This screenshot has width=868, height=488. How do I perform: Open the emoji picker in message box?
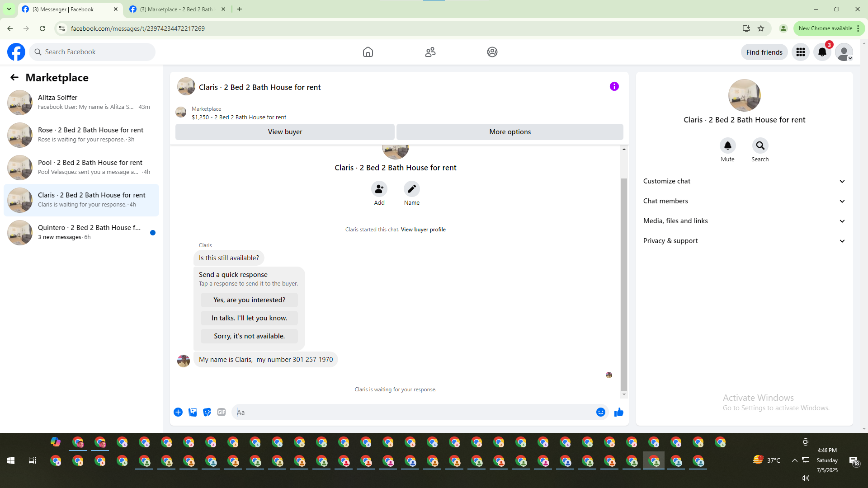click(600, 412)
